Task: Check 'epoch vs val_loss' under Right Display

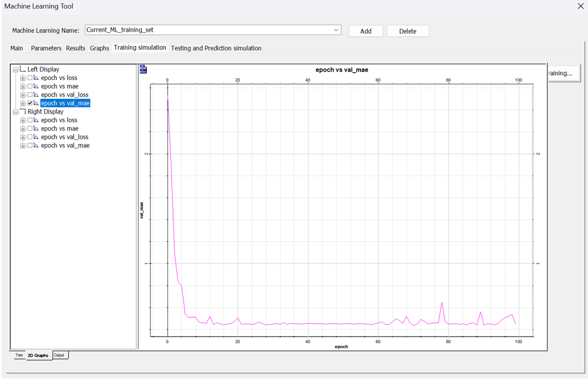Action: pos(30,137)
